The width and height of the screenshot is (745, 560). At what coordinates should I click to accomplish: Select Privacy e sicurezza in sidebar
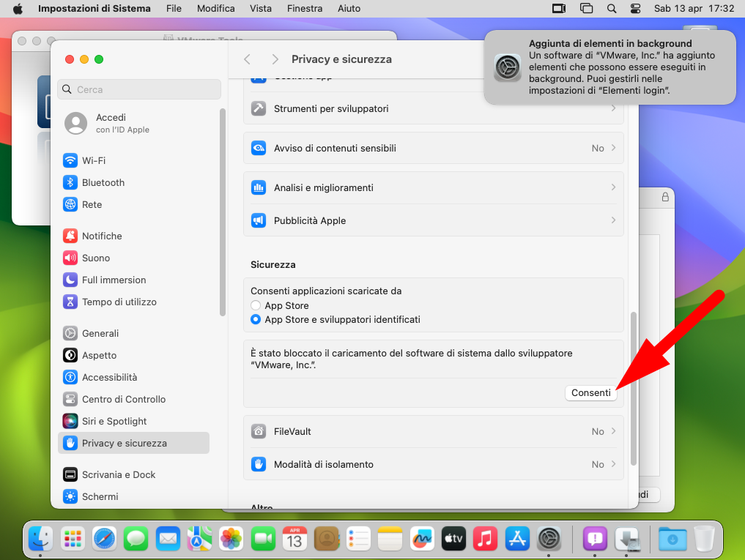[x=133, y=443]
